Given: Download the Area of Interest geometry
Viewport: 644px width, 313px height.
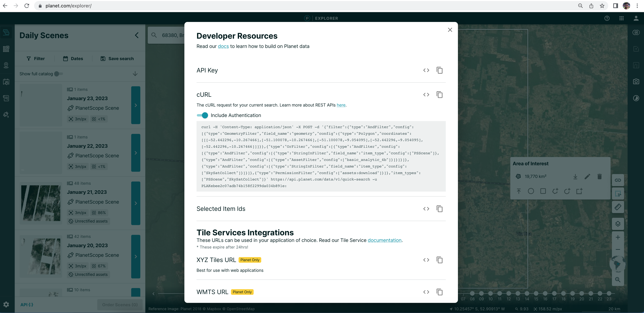Looking at the screenshot, I should click(575, 176).
